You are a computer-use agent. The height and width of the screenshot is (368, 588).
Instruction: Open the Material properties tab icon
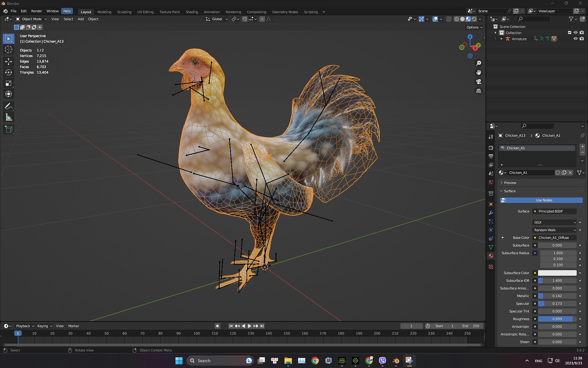491,256
